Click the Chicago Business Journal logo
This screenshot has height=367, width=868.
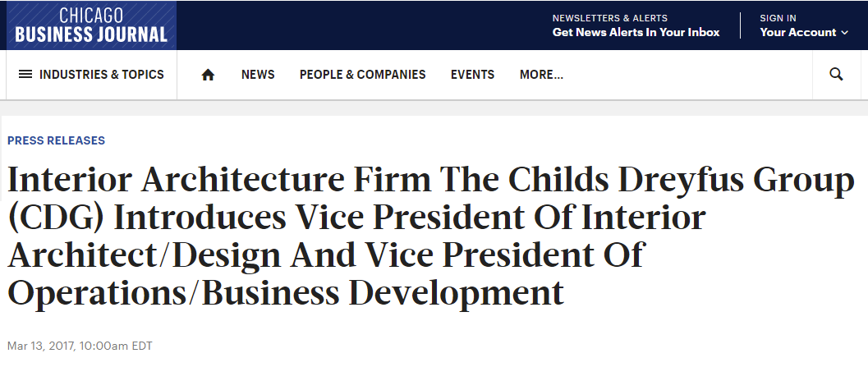coord(91,25)
